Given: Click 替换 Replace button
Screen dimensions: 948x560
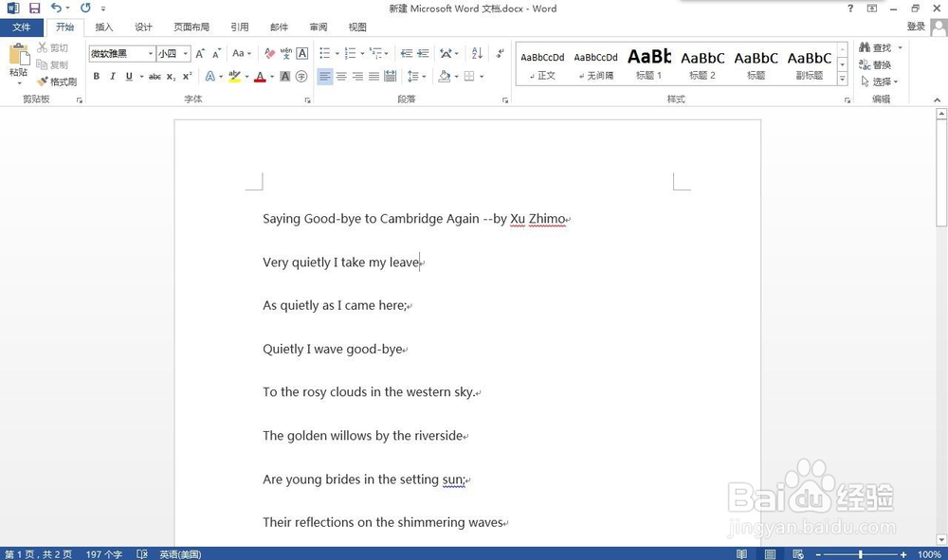Looking at the screenshot, I should click(x=875, y=64).
